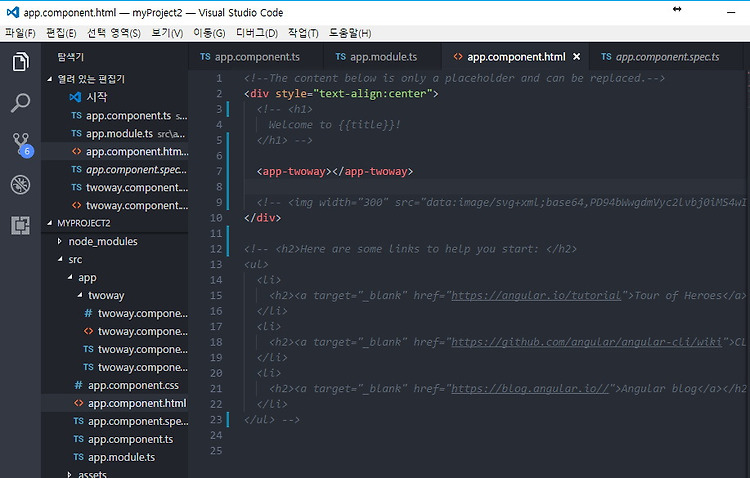
Task: Select app.component.htm... in open editors
Action: [115, 152]
